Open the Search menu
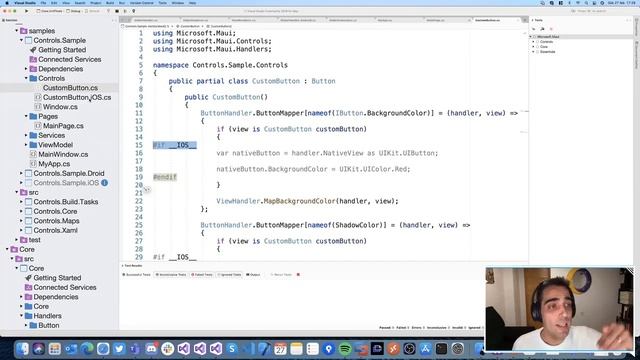 click(x=80, y=3)
